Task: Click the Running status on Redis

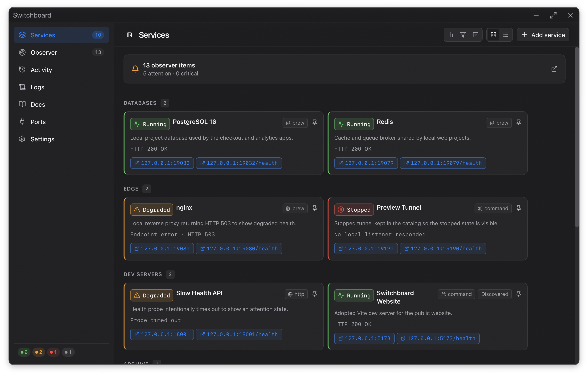Action: [354, 124]
